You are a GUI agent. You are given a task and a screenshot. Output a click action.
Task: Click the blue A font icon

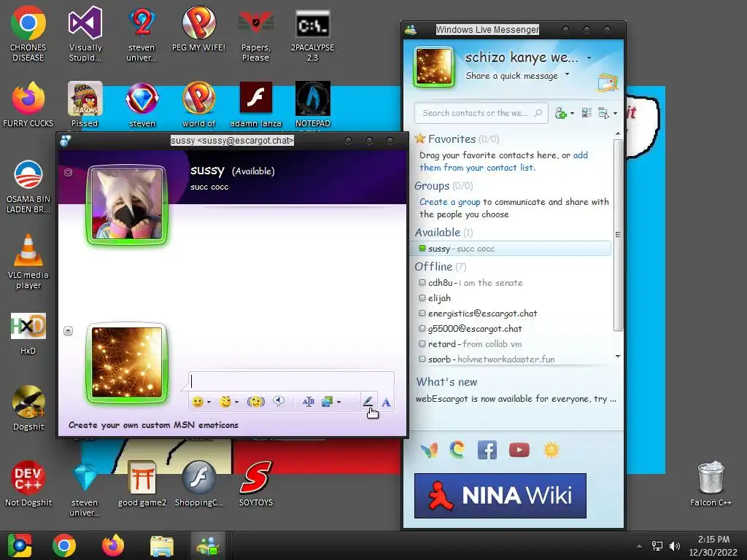click(x=387, y=402)
